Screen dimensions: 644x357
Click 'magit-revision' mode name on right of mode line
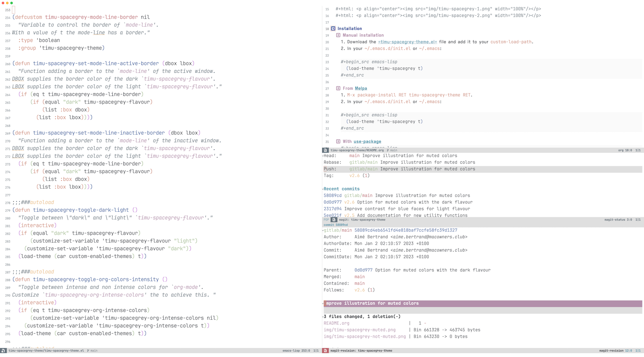coord(611,350)
